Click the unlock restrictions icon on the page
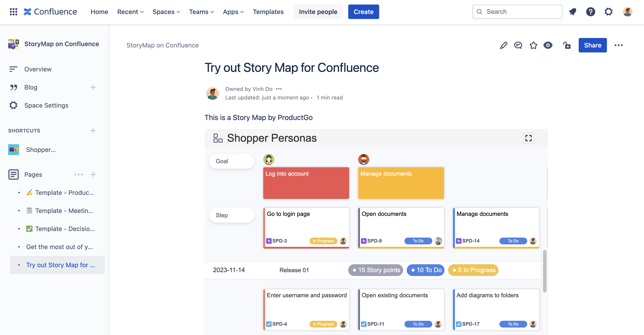The width and height of the screenshot is (644, 335). pyautogui.click(x=567, y=45)
